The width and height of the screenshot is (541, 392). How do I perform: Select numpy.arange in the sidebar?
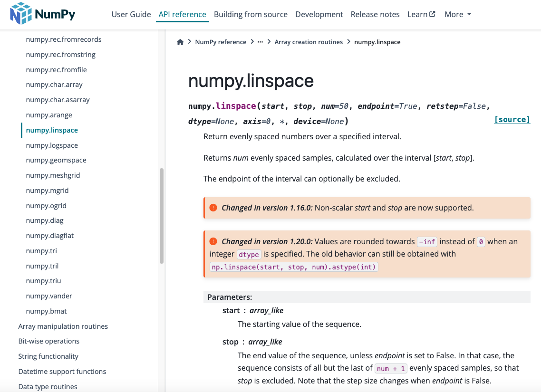(49, 115)
